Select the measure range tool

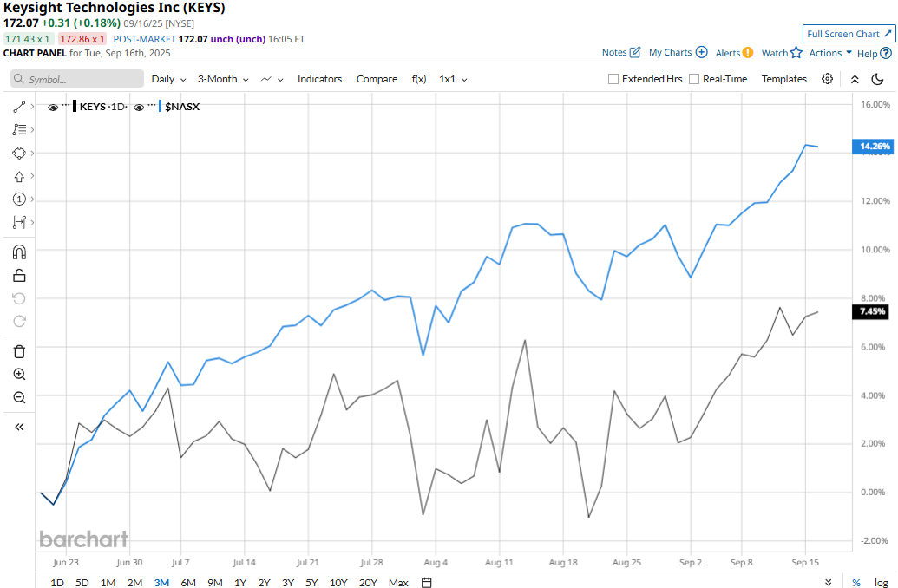tap(19, 222)
